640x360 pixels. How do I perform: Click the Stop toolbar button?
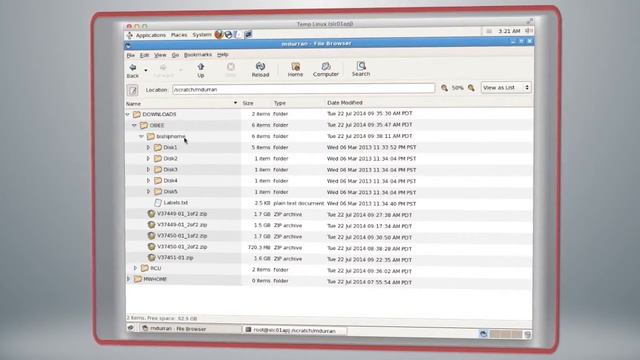(x=231, y=70)
